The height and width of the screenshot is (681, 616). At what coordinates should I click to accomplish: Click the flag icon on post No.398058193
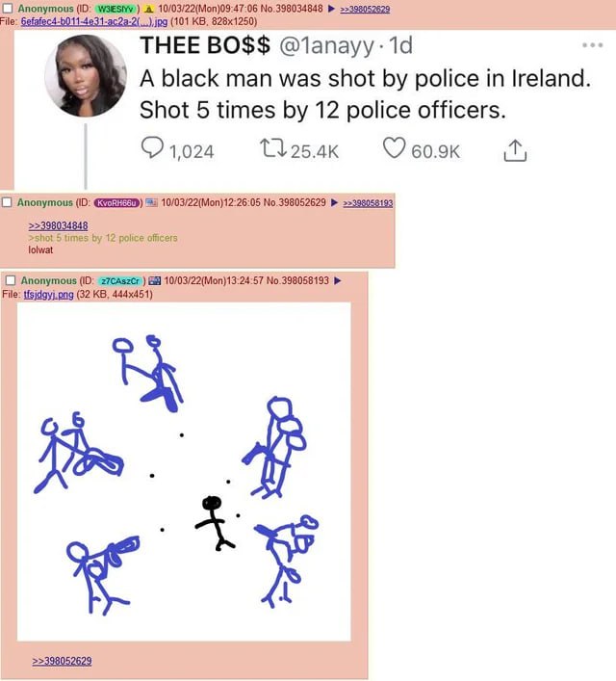click(155, 280)
